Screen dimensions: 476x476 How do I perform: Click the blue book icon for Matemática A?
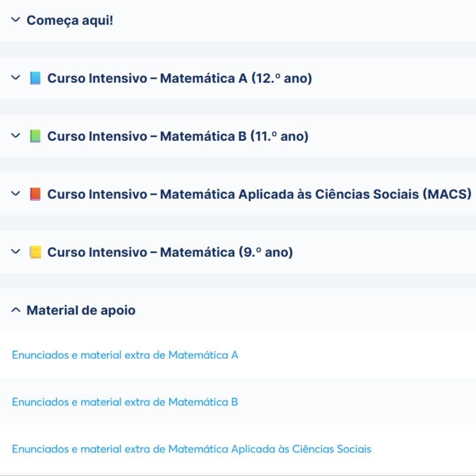(x=35, y=78)
